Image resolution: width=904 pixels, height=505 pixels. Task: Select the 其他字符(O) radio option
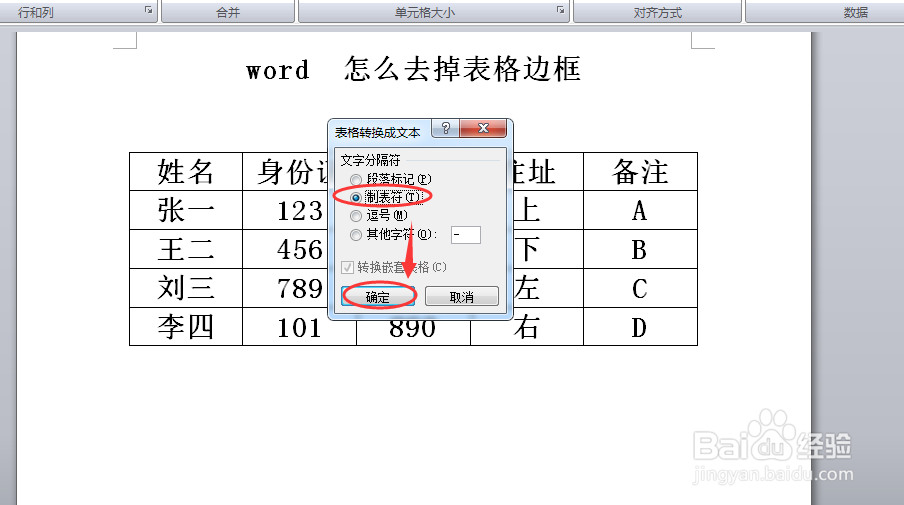click(394, 235)
